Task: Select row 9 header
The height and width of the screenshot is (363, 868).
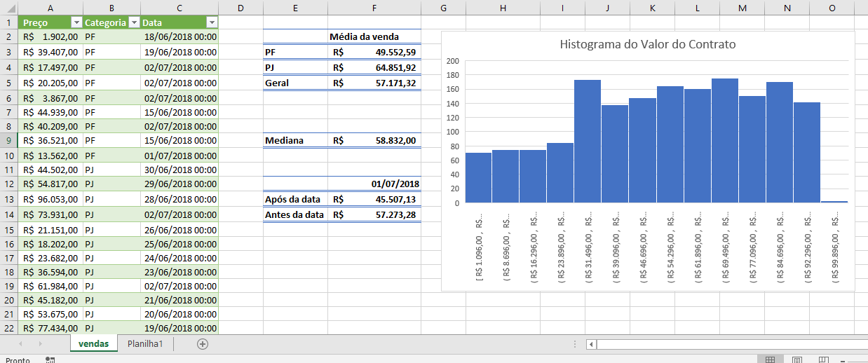Action: click(x=8, y=140)
